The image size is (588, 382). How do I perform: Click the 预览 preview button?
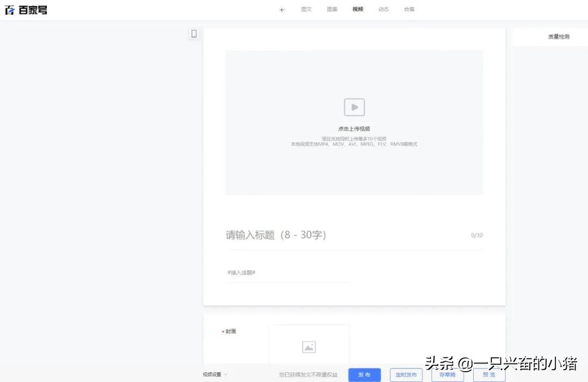[x=488, y=375]
